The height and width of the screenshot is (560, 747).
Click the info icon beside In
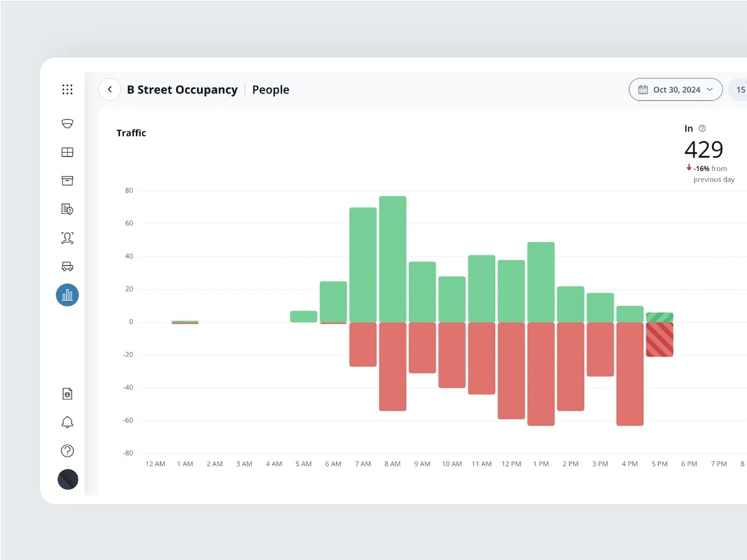point(703,129)
